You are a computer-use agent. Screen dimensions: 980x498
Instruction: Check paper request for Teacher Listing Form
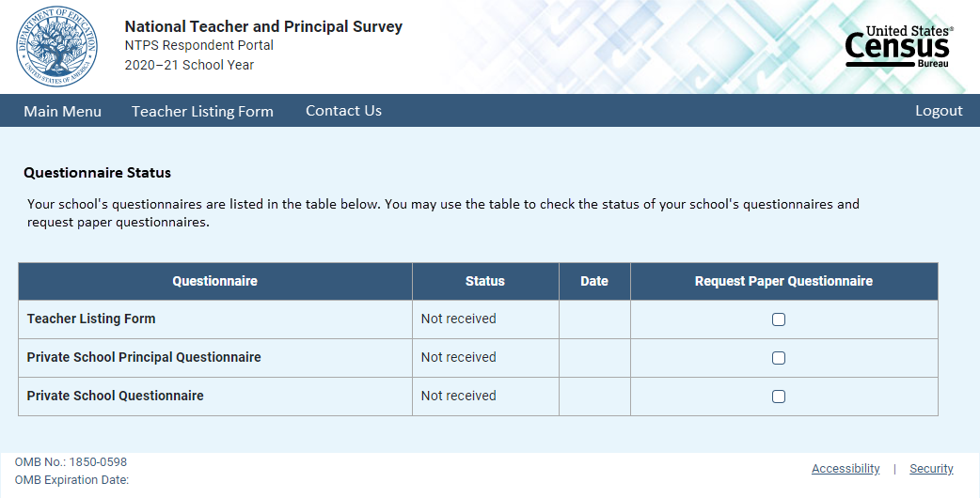(x=779, y=319)
